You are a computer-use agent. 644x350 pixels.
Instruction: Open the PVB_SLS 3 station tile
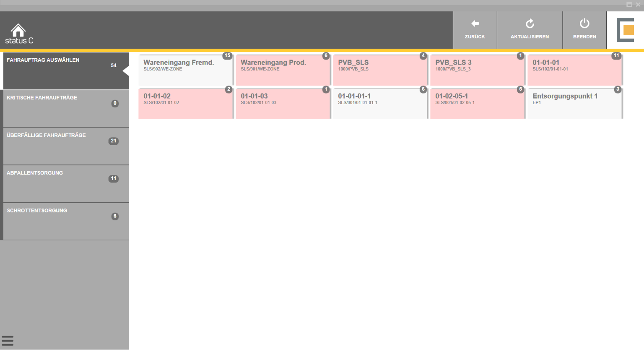[477, 70]
